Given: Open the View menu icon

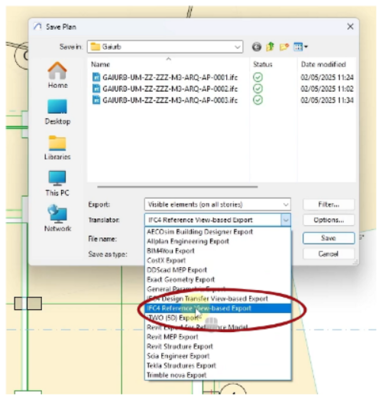Looking at the screenshot, I should pyautogui.click(x=300, y=47).
